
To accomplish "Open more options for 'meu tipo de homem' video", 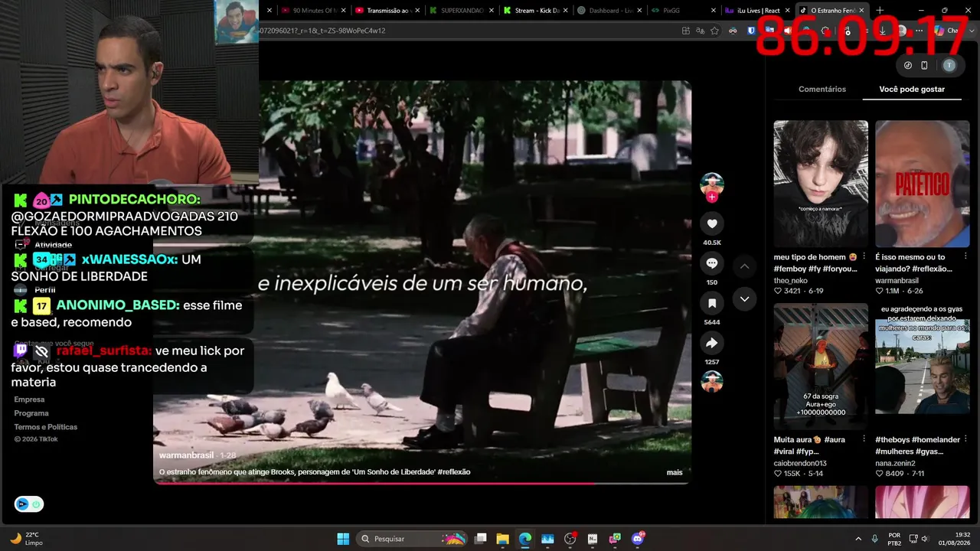I will coord(864,256).
